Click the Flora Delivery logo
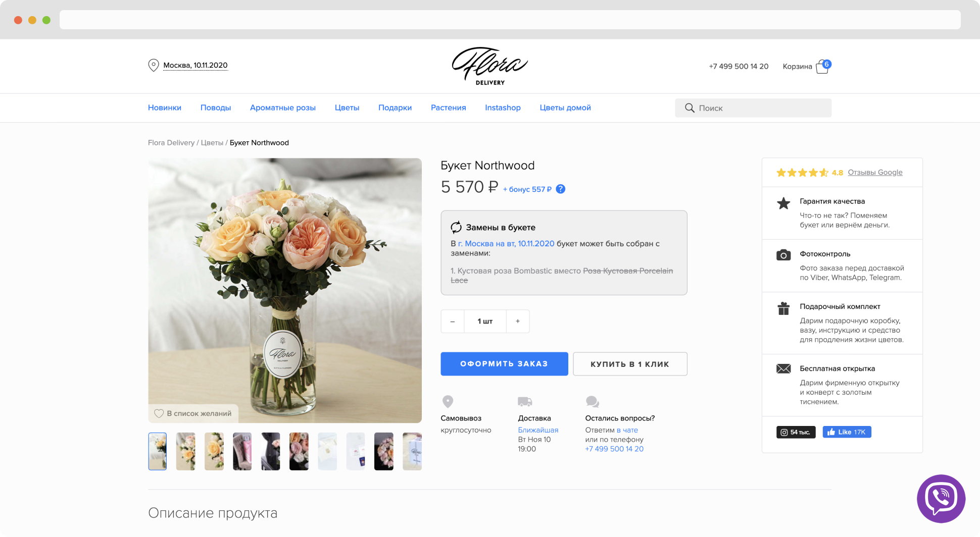The image size is (980, 537). (489, 66)
